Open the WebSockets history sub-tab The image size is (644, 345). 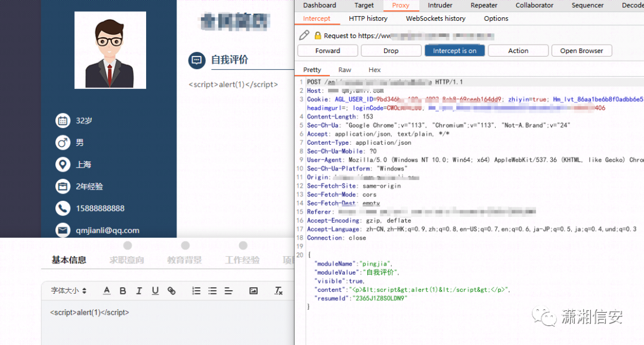coord(436,18)
